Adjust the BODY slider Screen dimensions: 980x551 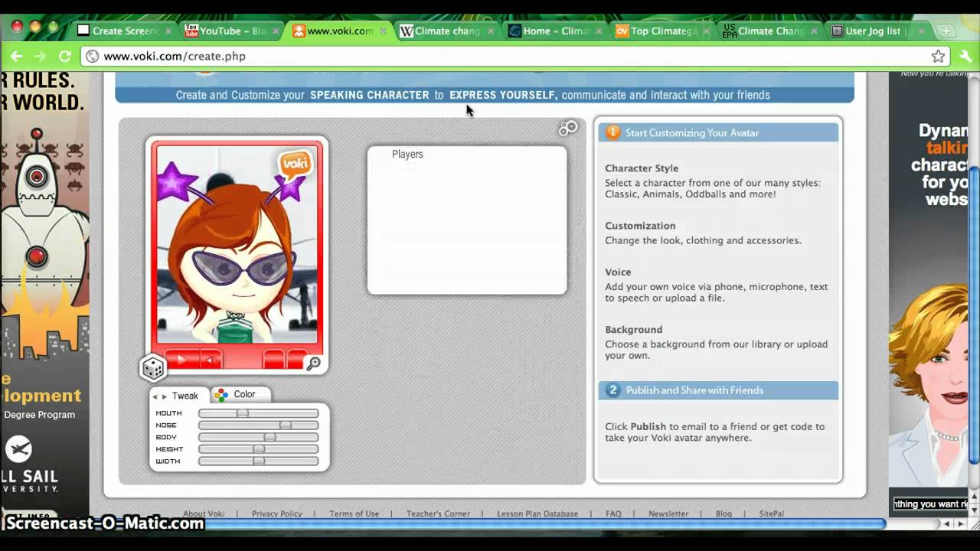(258, 438)
